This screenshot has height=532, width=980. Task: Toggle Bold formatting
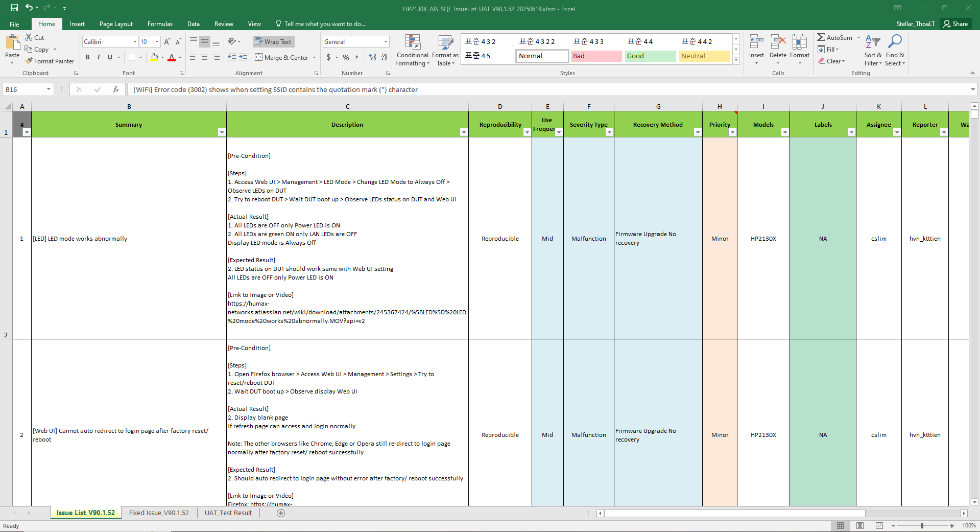coord(87,57)
